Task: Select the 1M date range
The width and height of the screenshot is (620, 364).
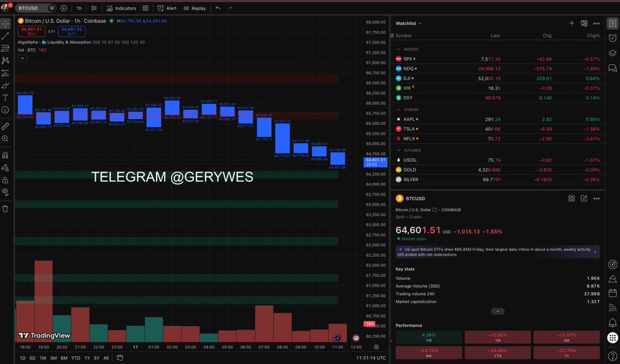Action: tap(43, 358)
